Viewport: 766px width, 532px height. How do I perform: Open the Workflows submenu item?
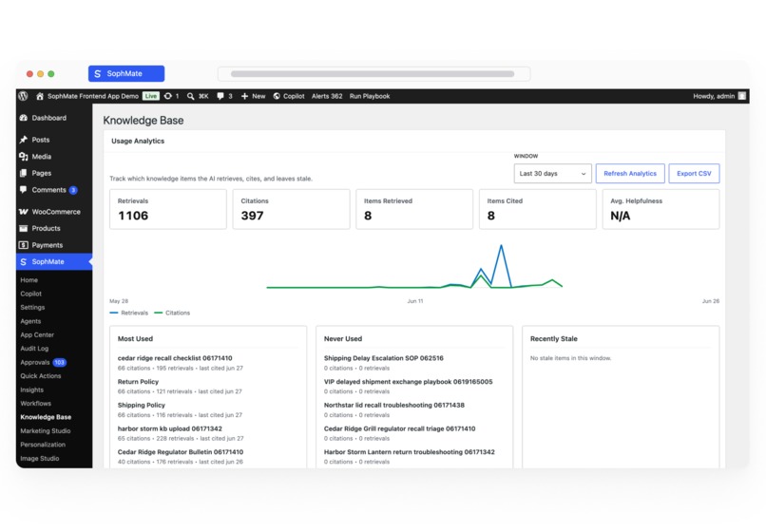pyautogui.click(x=36, y=404)
